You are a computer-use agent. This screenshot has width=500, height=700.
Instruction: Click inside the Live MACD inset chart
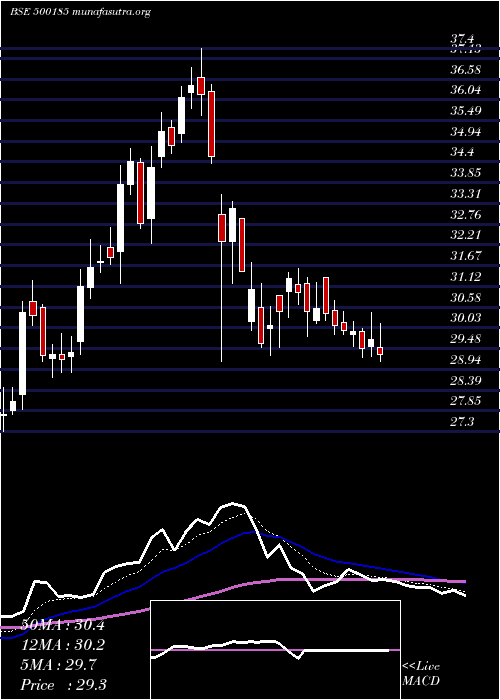pos(275,650)
